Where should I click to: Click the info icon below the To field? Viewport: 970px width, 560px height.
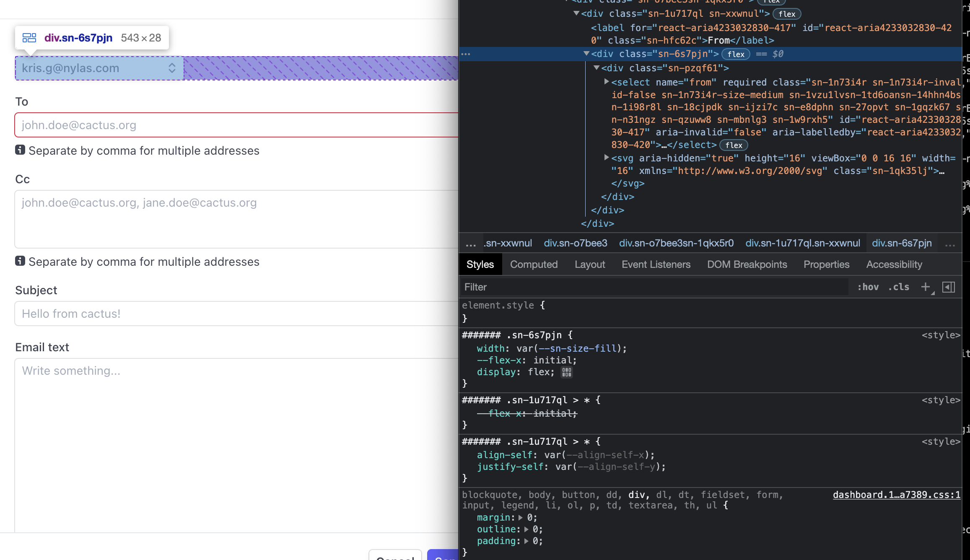pos(20,150)
